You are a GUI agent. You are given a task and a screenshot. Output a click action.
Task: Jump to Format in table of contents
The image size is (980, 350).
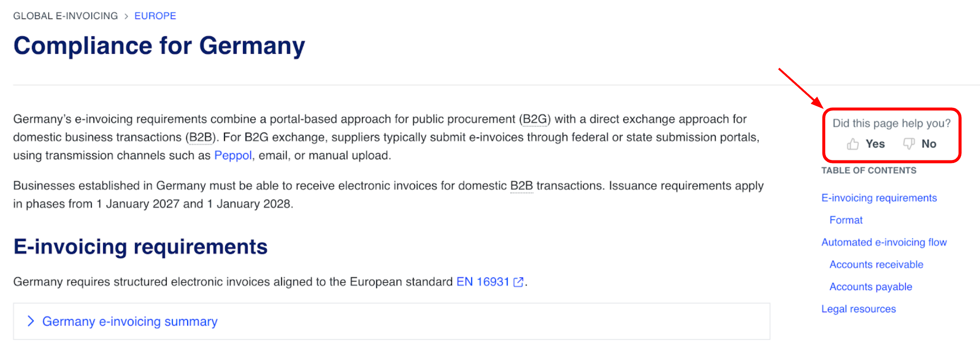[846, 220]
